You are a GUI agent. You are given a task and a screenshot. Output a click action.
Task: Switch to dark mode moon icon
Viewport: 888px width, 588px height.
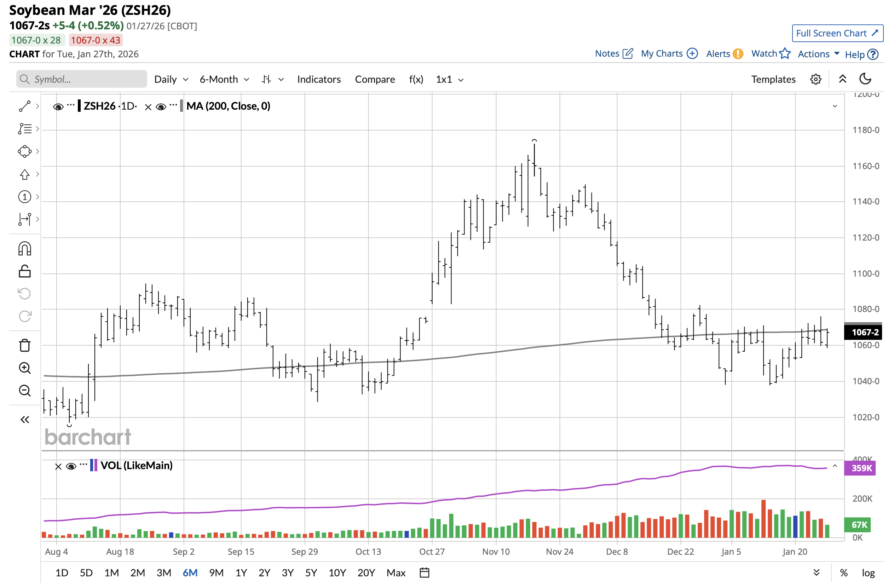click(x=865, y=79)
